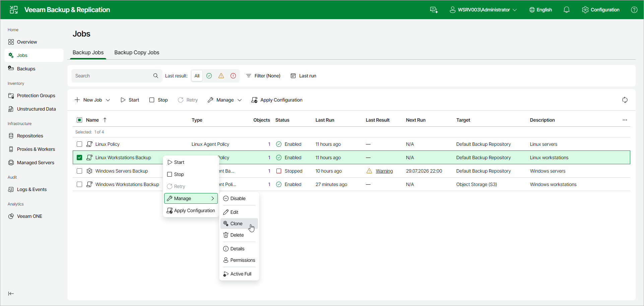The width and height of the screenshot is (644, 306).
Task: Open Backups in sidebar
Action: tap(34, 69)
